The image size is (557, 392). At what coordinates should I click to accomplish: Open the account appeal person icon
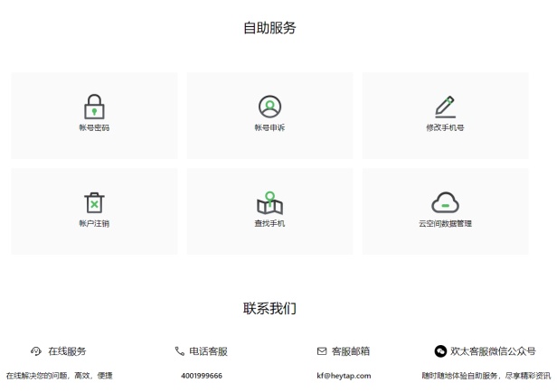269,107
